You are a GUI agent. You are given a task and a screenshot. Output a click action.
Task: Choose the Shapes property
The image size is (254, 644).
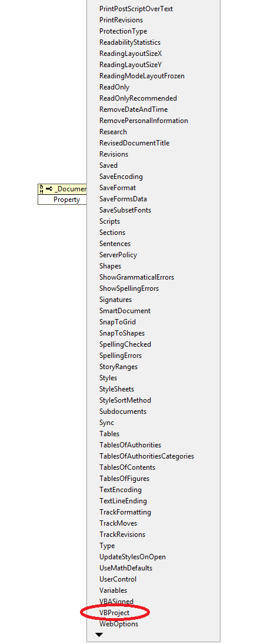[111, 265]
